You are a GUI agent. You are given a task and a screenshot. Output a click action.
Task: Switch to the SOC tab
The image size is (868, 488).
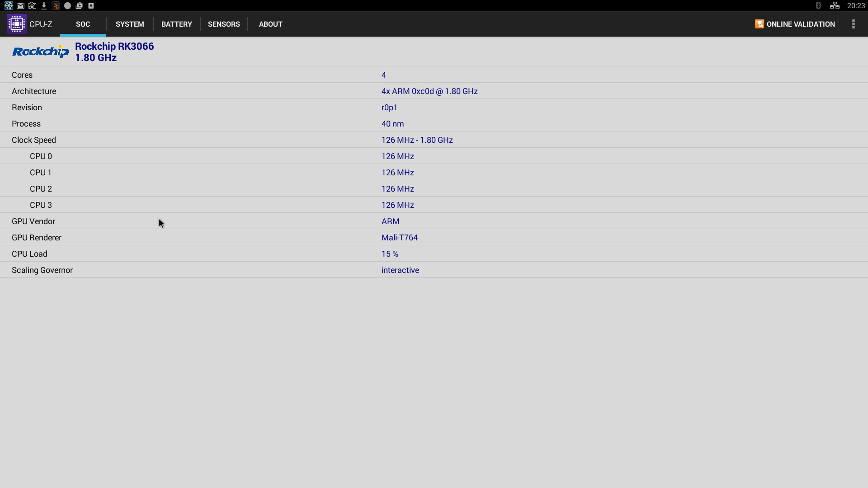pos(83,24)
